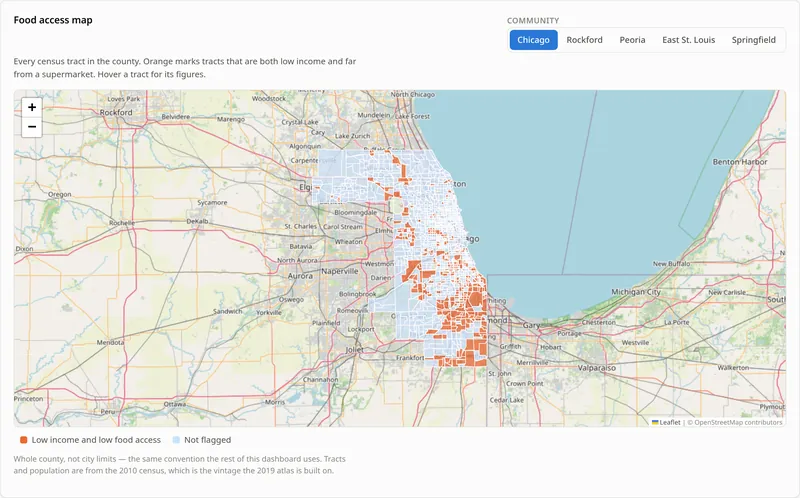Image resolution: width=800 pixels, height=498 pixels.
Task: Click the Mendota map label
Action: coord(110,342)
